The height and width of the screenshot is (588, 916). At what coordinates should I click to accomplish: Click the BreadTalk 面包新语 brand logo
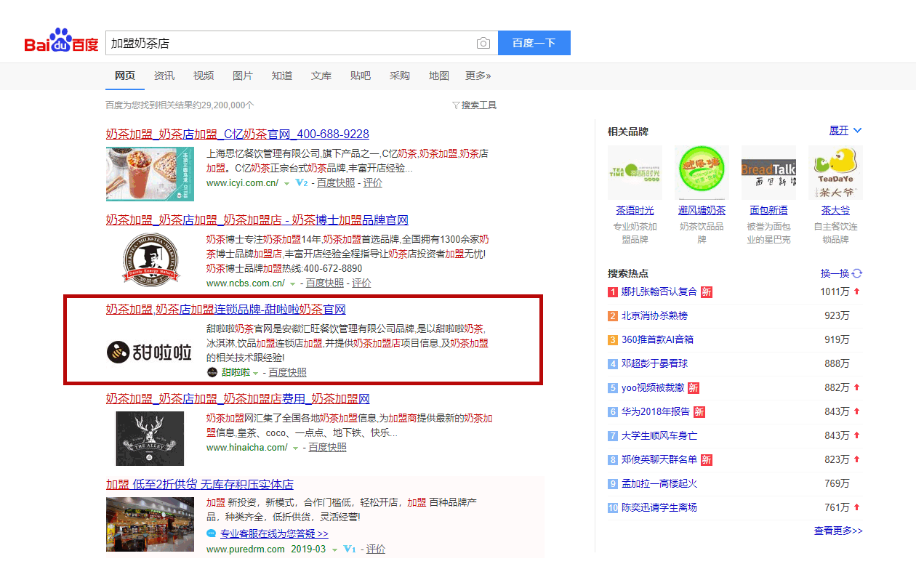pyautogui.click(x=769, y=173)
